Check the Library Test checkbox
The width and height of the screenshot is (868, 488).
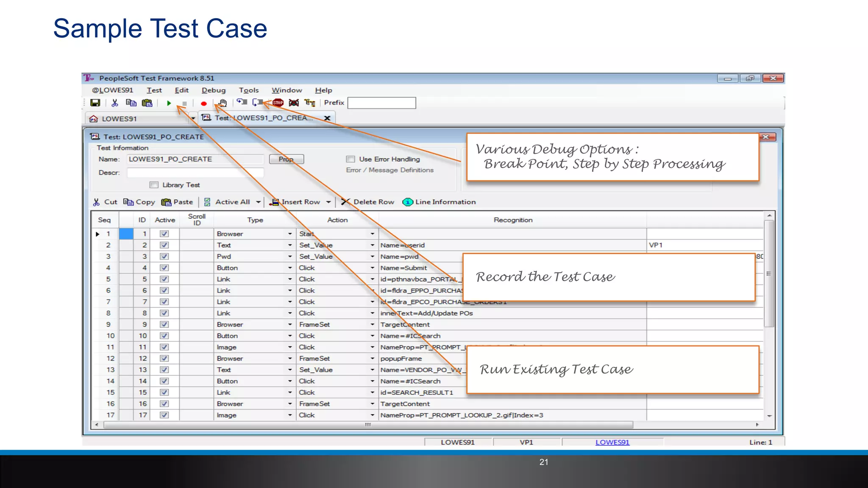(x=154, y=185)
